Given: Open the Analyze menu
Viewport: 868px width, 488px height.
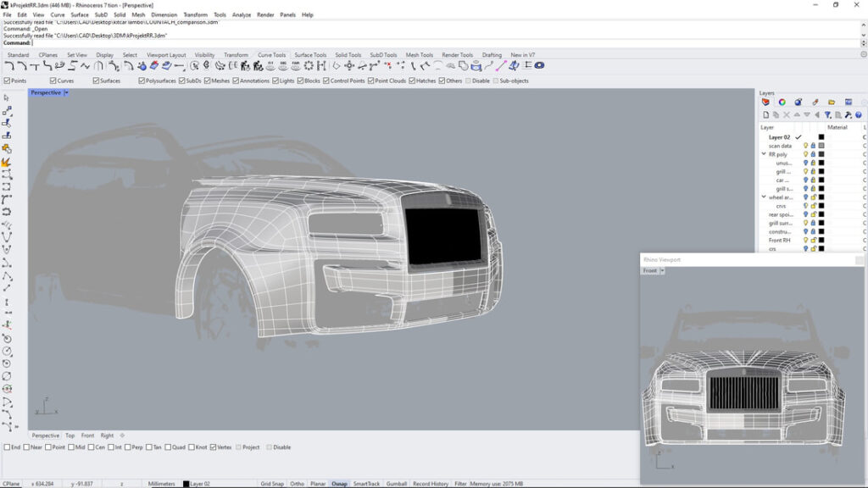Looking at the screenshot, I should pos(241,14).
